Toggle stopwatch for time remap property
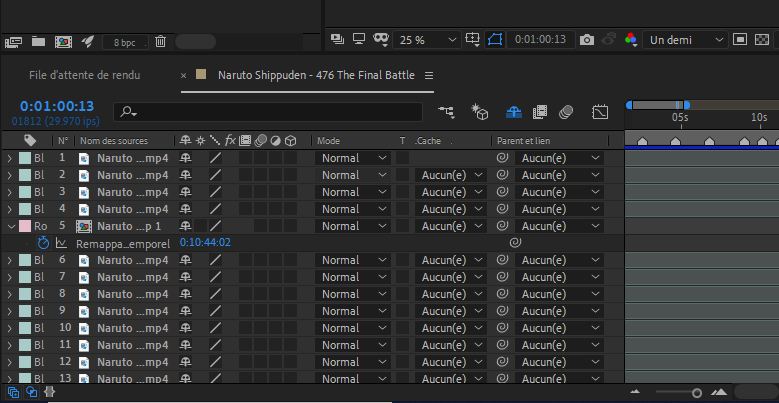Viewport: 779px width, 403px height. tap(43, 243)
